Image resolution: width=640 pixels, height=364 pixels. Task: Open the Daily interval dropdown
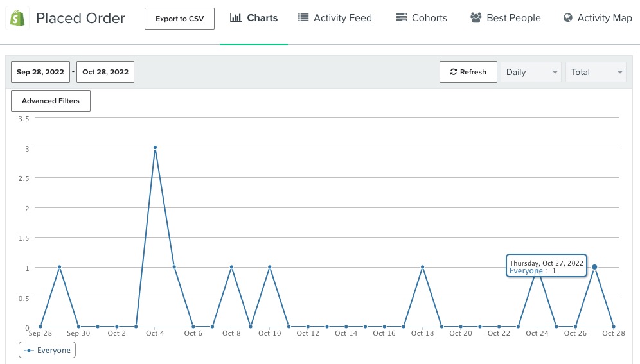click(x=531, y=72)
